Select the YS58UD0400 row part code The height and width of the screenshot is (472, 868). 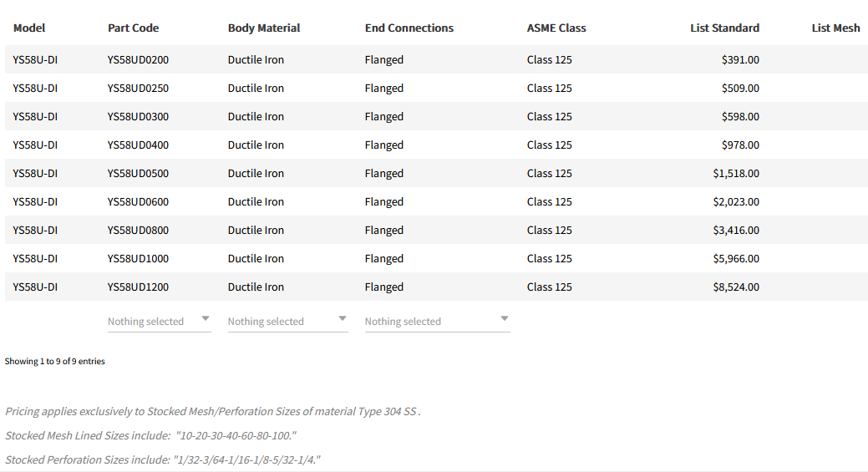[138, 145]
